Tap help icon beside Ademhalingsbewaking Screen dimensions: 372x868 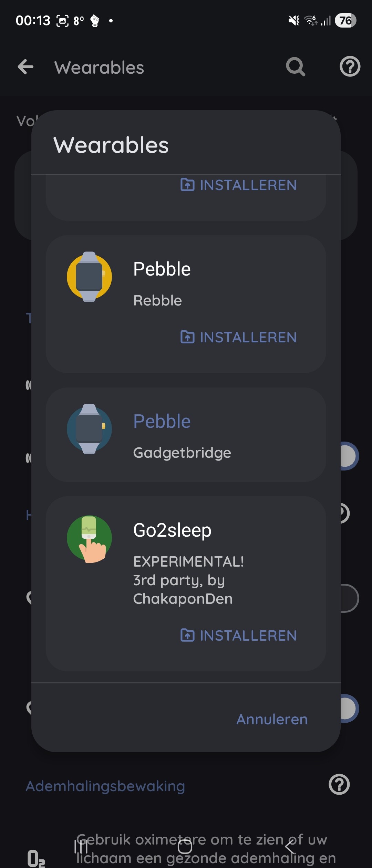[x=339, y=784]
